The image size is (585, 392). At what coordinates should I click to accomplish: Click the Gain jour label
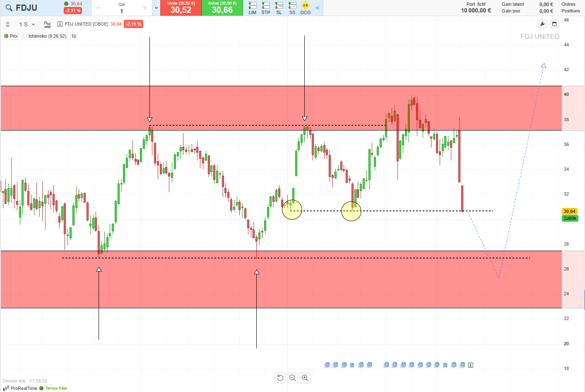click(511, 11)
